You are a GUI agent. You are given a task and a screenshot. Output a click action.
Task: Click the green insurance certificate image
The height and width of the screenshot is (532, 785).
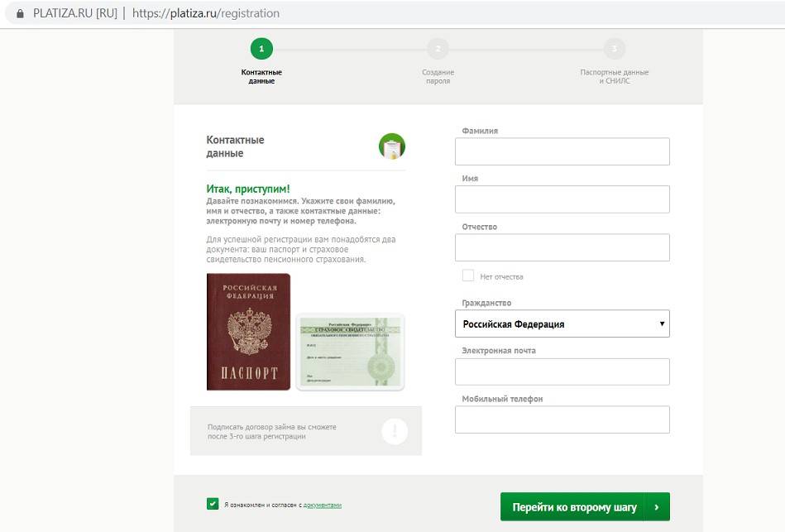point(351,352)
